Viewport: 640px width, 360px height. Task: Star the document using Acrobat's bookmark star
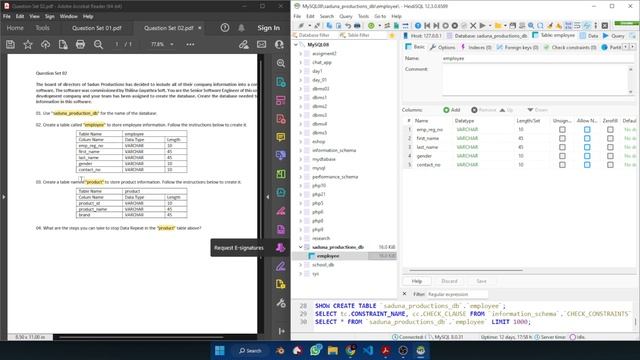pyautogui.click(x=28, y=44)
